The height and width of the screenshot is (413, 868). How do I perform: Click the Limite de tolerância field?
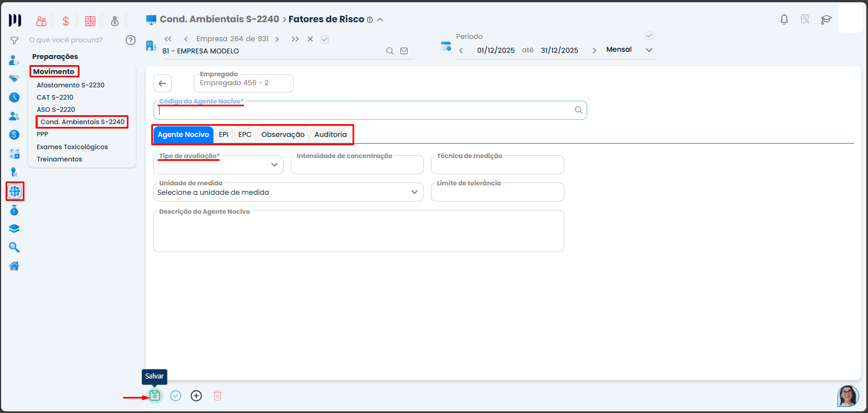497,193
